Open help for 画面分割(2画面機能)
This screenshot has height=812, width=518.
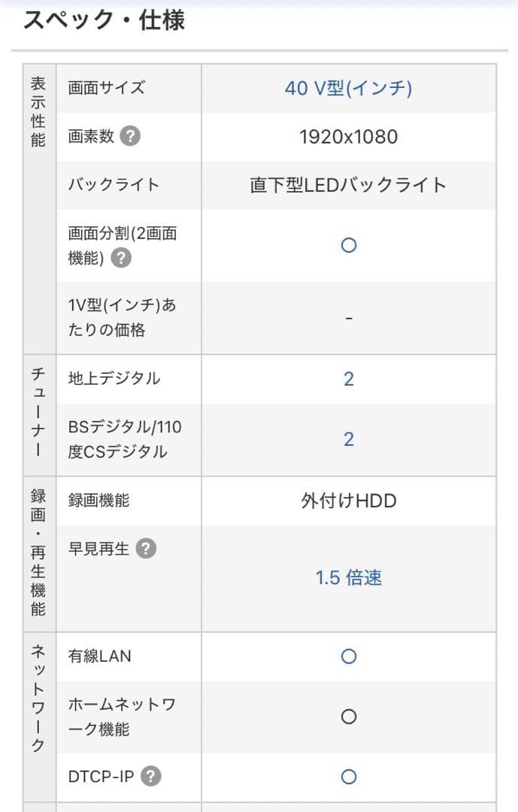point(123,259)
